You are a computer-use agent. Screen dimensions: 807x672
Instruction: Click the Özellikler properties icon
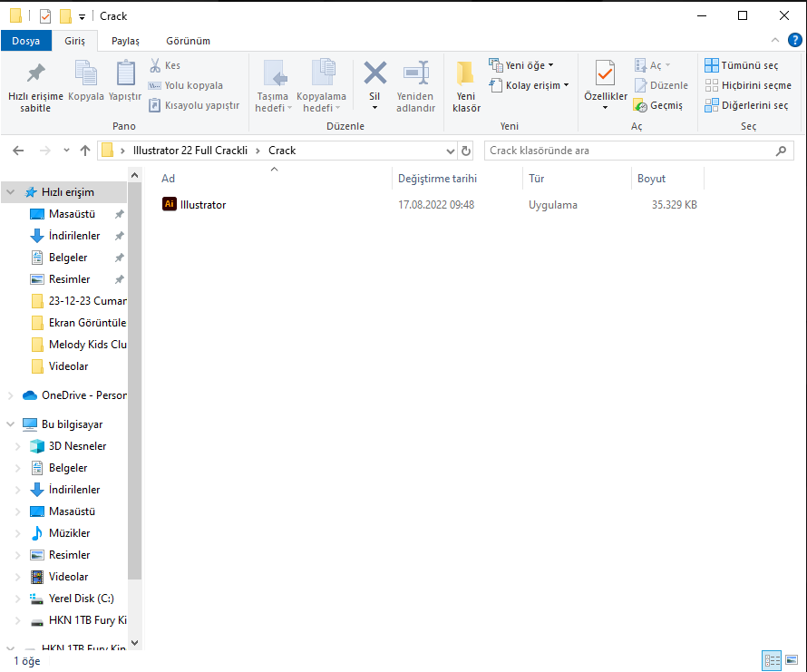(606, 73)
